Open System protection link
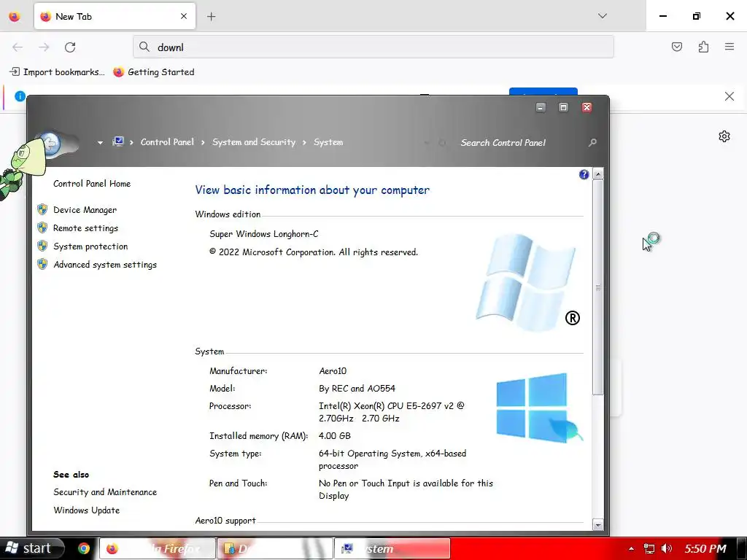This screenshot has height=560, width=747. pos(90,246)
